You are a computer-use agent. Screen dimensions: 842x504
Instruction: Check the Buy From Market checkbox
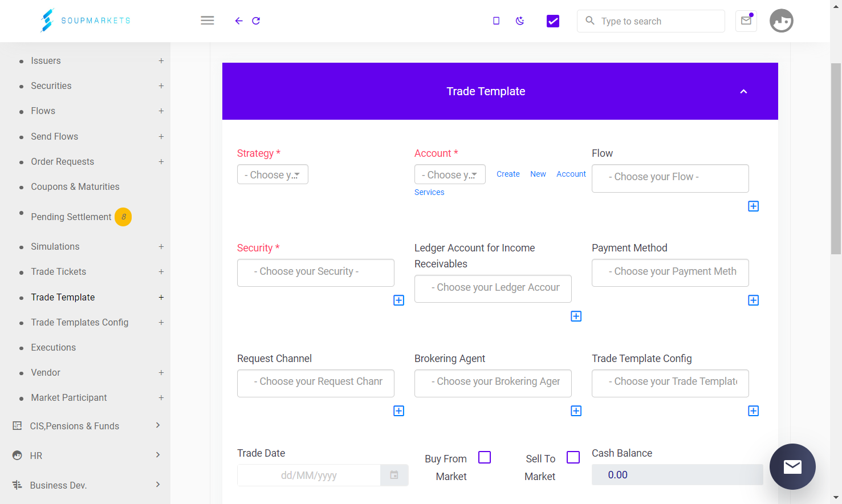click(485, 457)
